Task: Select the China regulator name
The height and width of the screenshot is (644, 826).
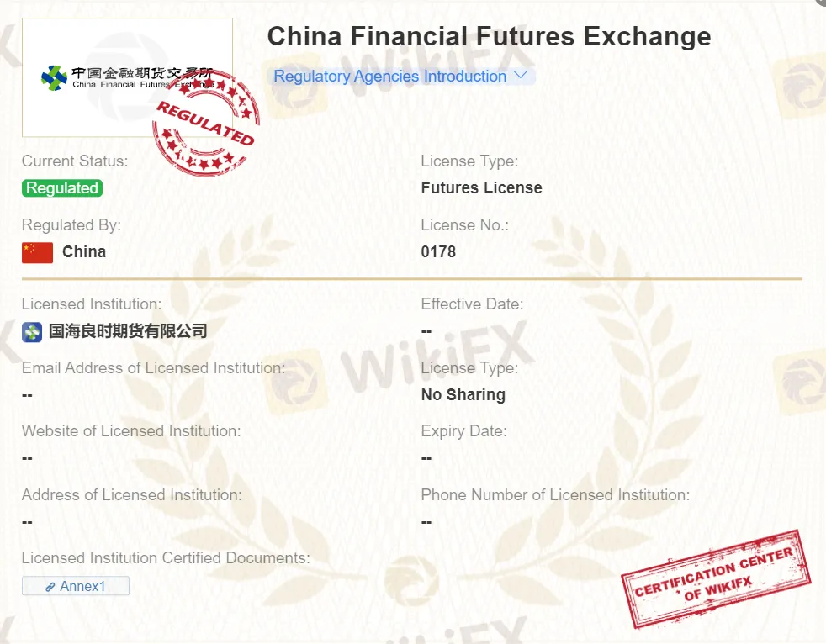Action: point(84,252)
